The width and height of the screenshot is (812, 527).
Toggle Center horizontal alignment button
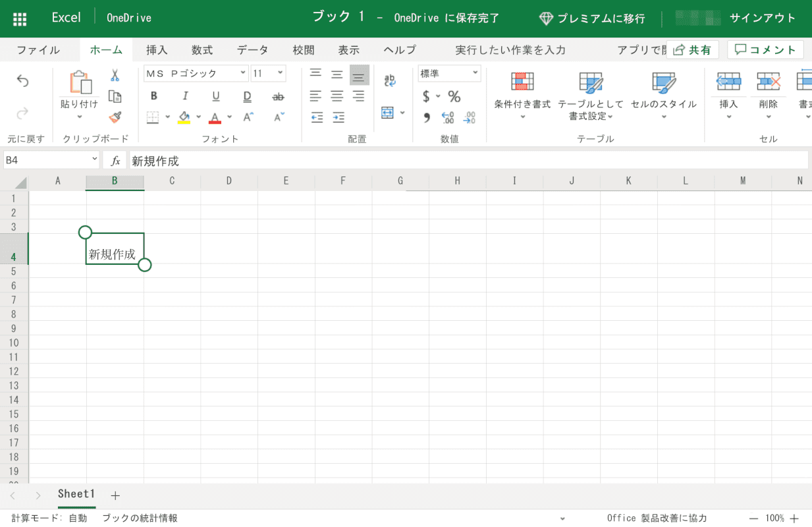tap(337, 96)
